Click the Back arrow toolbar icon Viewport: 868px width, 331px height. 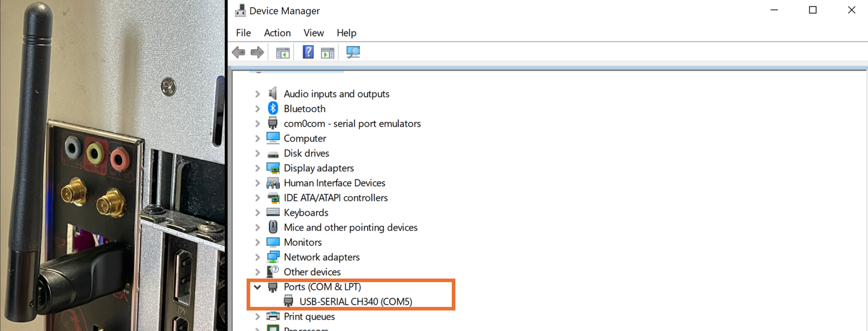coord(239,52)
